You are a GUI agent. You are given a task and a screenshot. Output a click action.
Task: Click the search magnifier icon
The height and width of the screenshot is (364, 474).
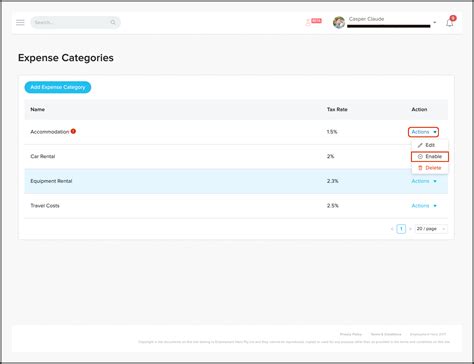point(113,22)
